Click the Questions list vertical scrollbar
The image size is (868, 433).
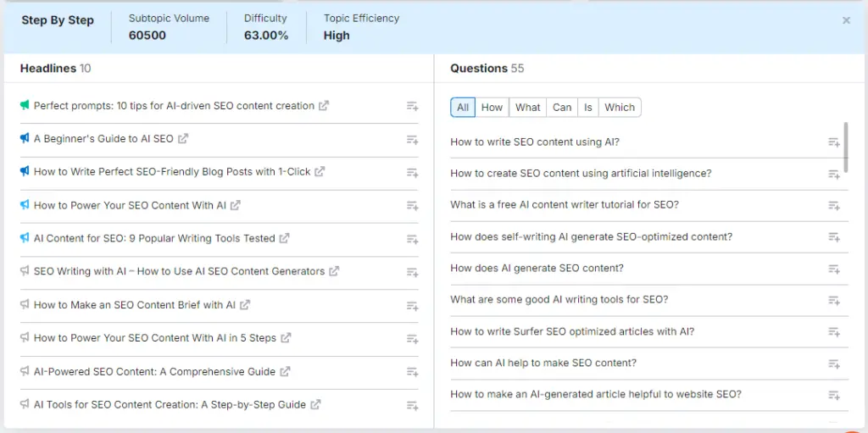(x=846, y=147)
